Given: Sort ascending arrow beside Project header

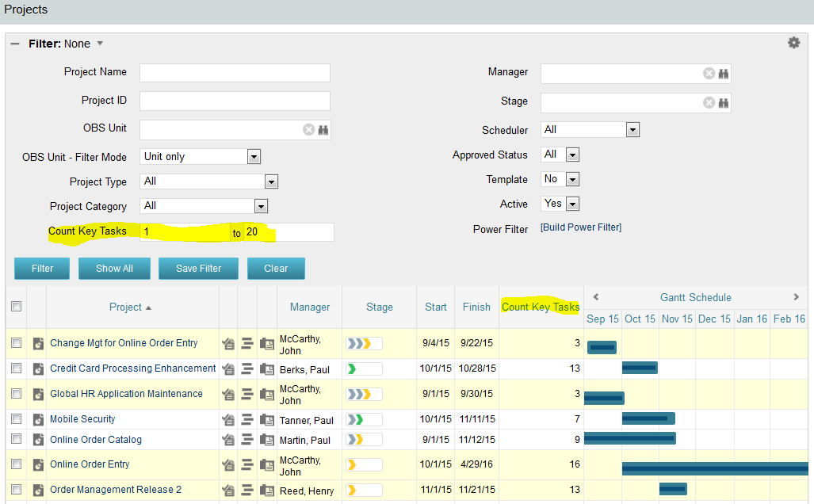Looking at the screenshot, I should tap(148, 307).
